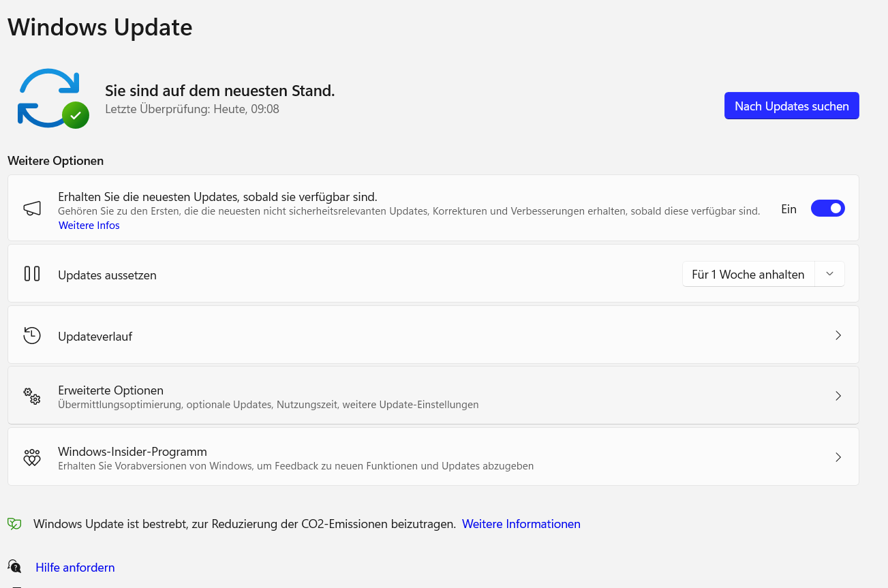Open the Weitere Infos link

[89, 225]
